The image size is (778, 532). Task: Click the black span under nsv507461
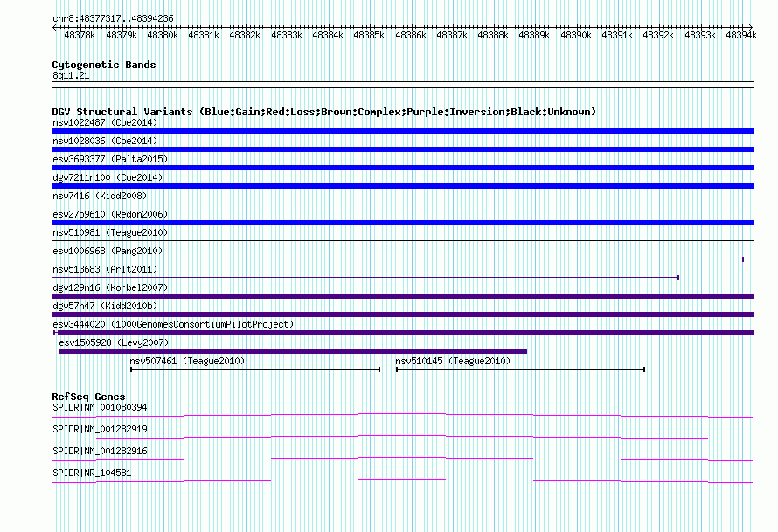[255, 370]
